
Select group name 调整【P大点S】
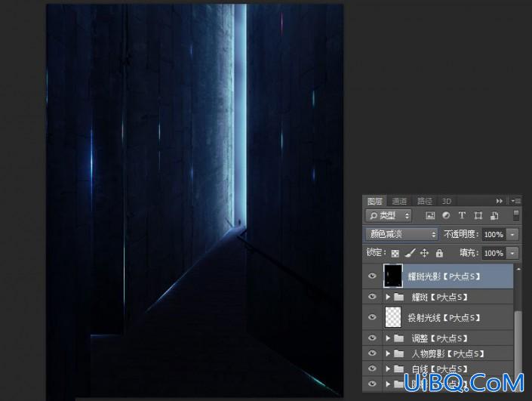[440, 338]
